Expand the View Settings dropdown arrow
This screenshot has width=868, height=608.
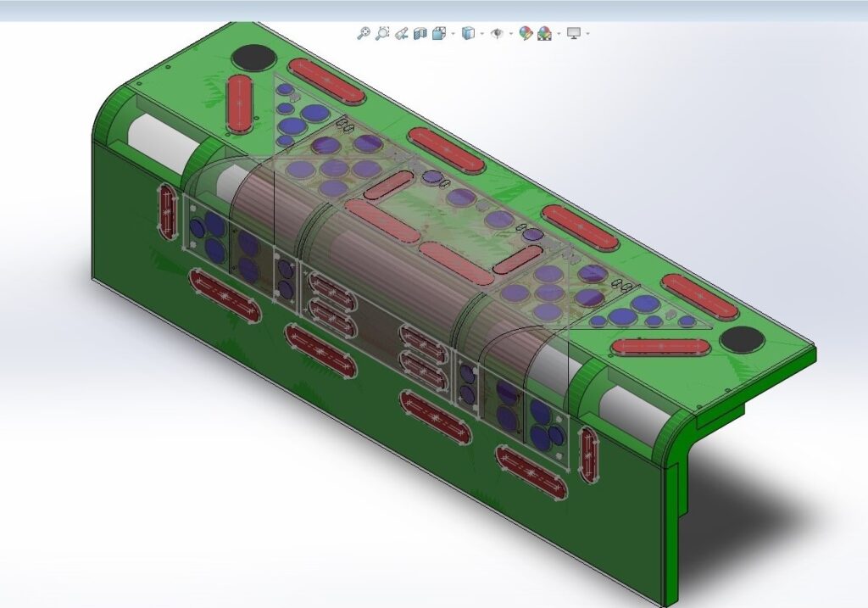coord(587,34)
